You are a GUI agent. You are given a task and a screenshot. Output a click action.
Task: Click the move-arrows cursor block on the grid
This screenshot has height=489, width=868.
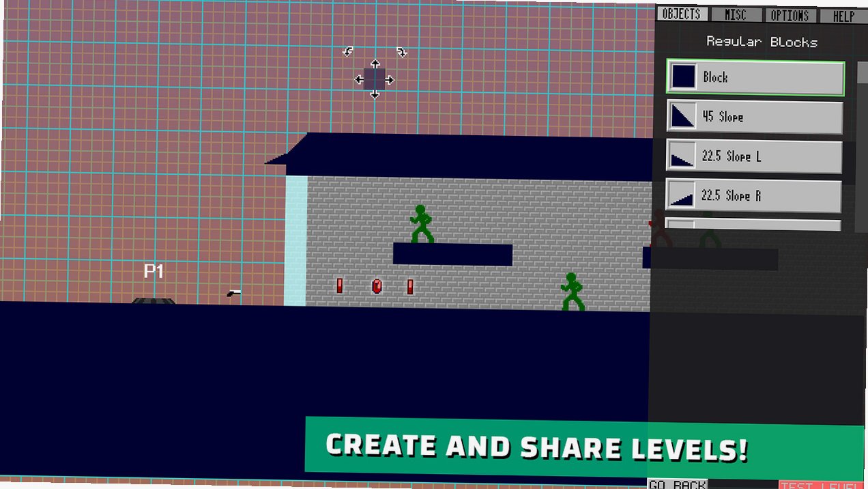[375, 79]
